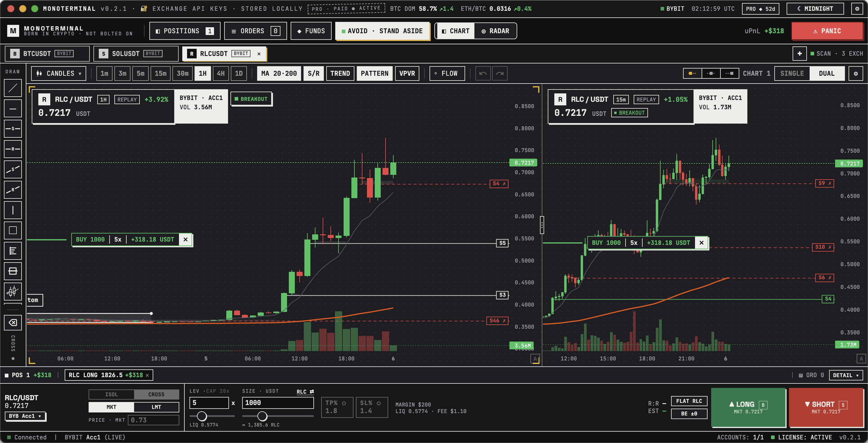This screenshot has height=443, width=868.
Task: Select the 4H timeframe
Action: (x=221, y=73)
